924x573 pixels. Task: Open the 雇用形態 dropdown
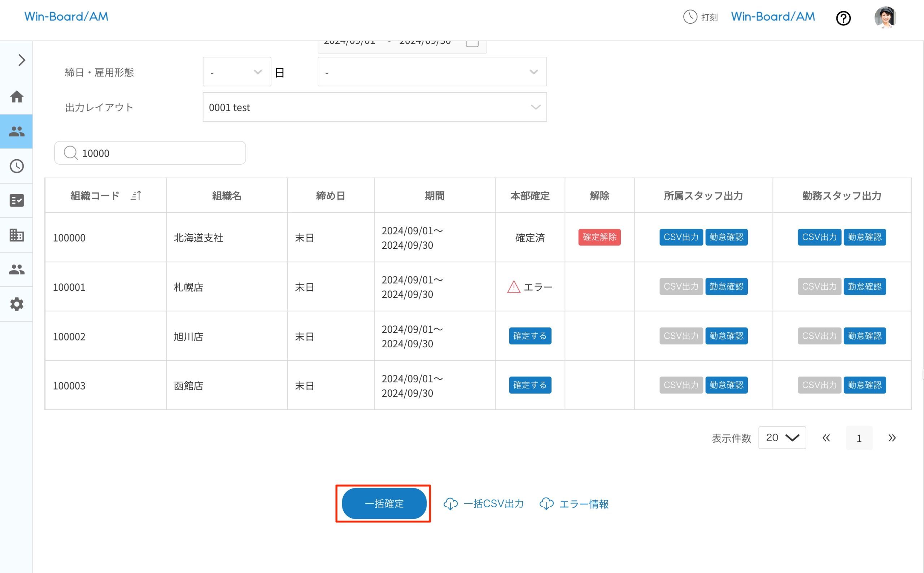(432, 72)
